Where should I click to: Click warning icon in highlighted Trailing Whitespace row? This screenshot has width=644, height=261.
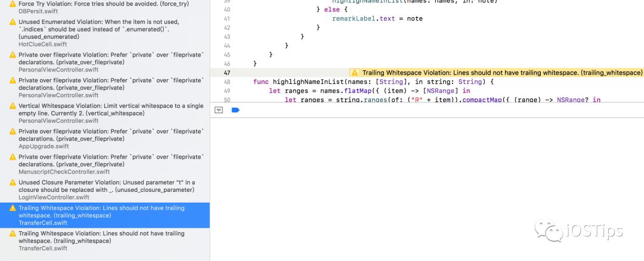[x=13, y=208]
